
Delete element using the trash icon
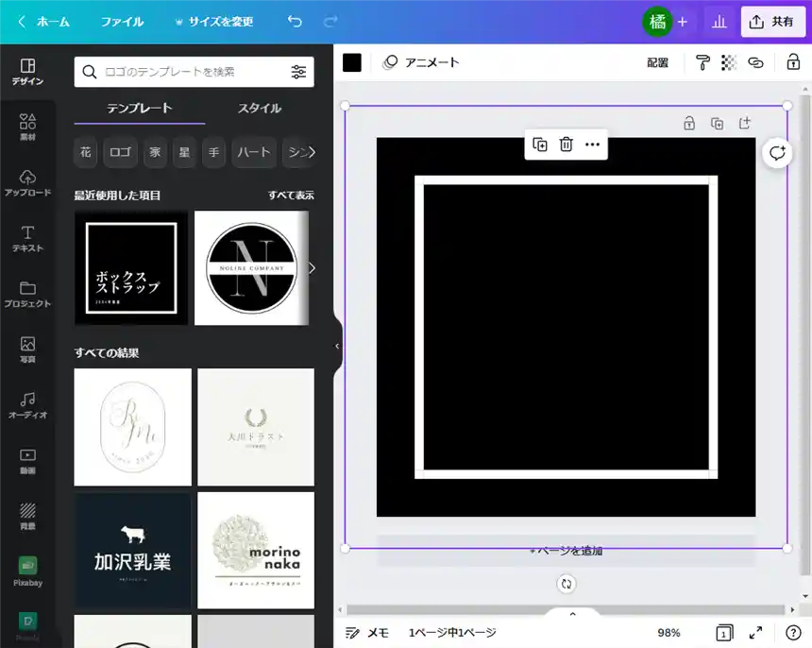[x=567, y=145]
